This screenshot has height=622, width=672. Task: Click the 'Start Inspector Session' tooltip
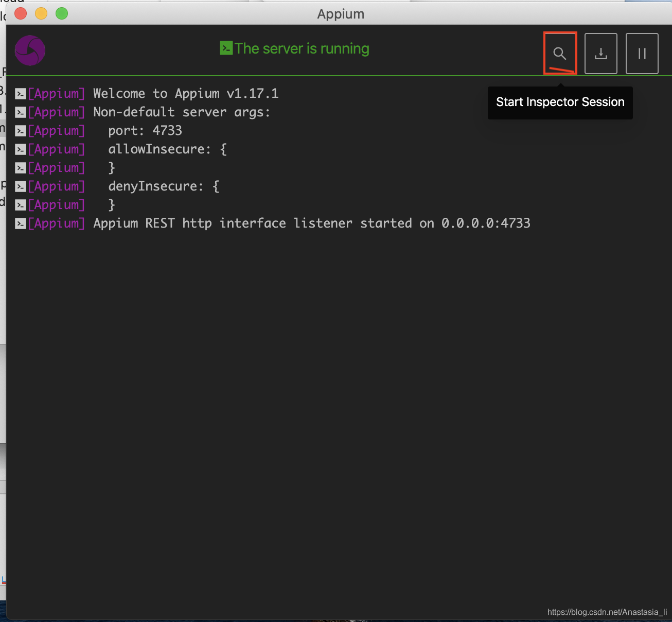pos(560,102)
